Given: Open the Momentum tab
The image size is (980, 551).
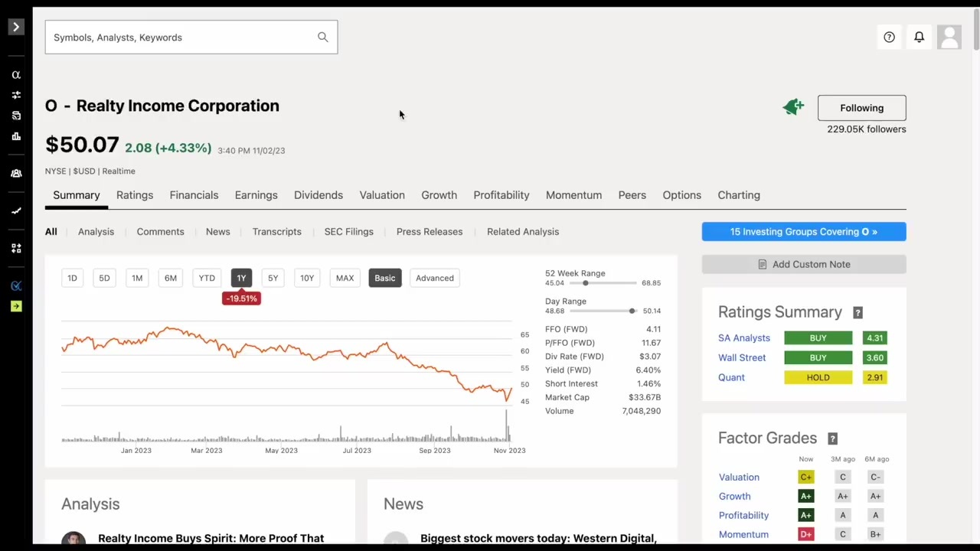Looking at the screenshot, I should 573,195.
